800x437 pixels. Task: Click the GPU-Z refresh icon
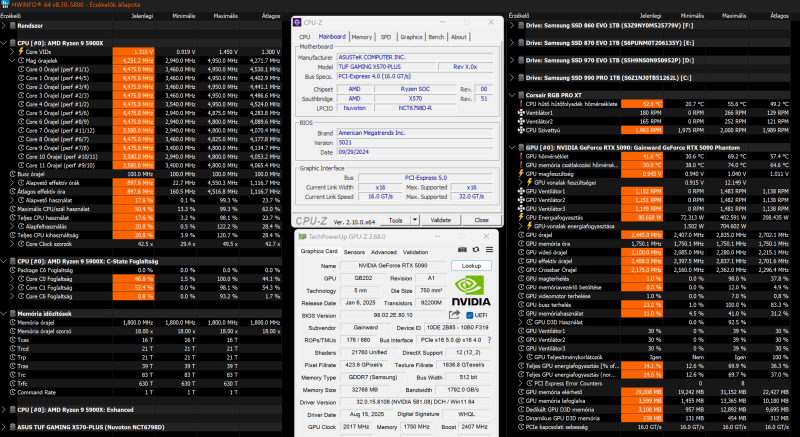[476, 250]
